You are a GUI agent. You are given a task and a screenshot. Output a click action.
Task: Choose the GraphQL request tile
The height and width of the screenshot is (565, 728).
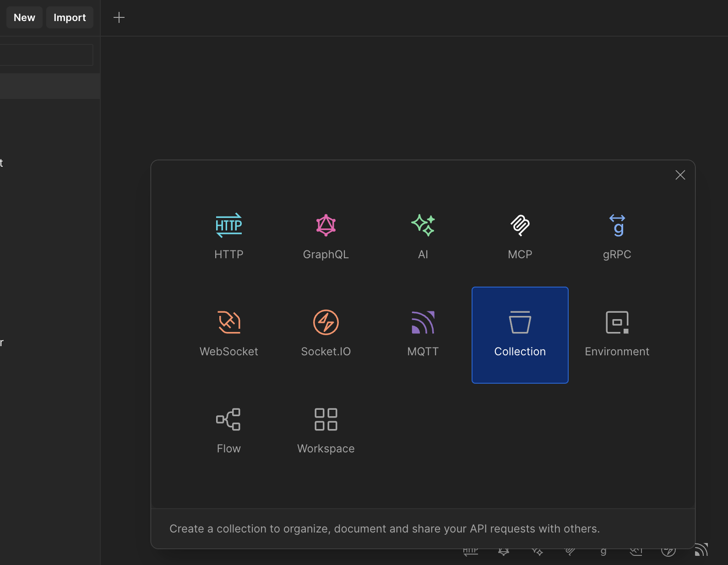click(326, 238)
